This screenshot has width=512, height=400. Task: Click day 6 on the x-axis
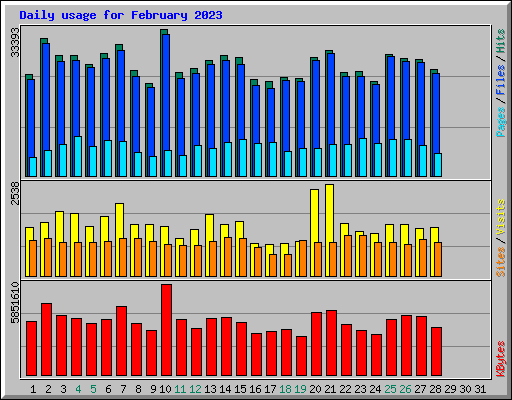point(108,389)
